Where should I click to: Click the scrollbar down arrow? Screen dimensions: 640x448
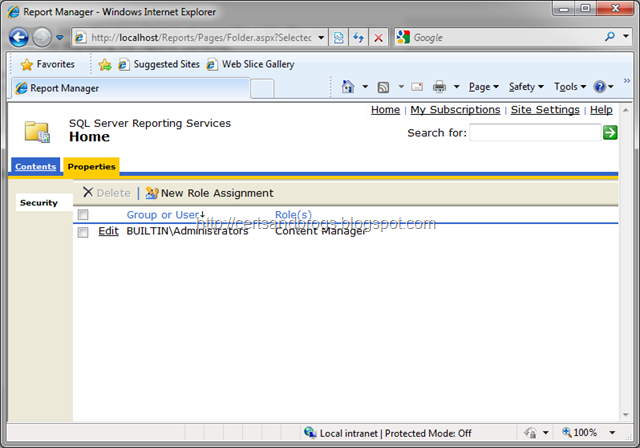(x=625, y=415)
